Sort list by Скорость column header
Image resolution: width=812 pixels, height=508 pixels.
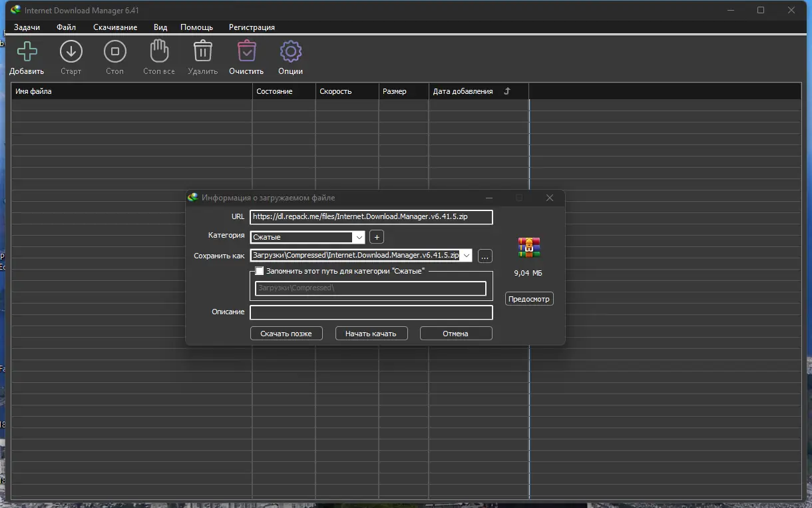(347, 91)
